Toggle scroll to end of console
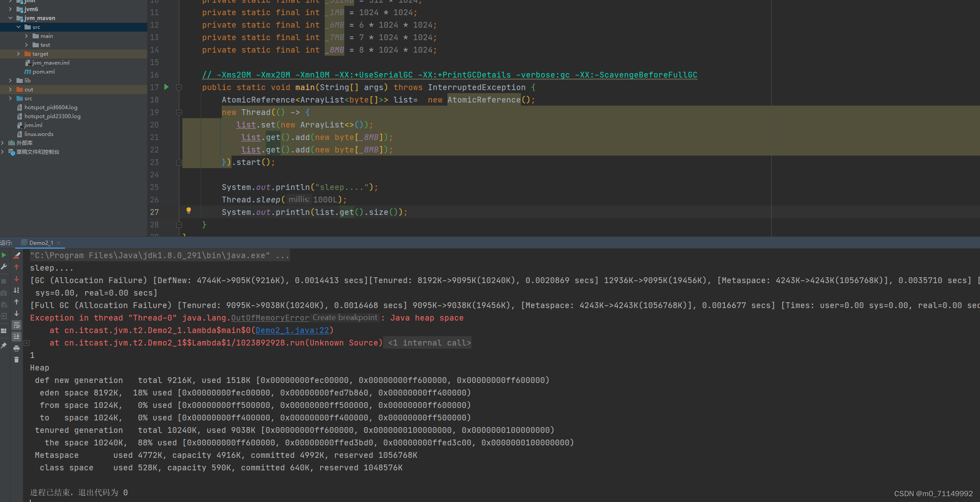 pos(17,337)
